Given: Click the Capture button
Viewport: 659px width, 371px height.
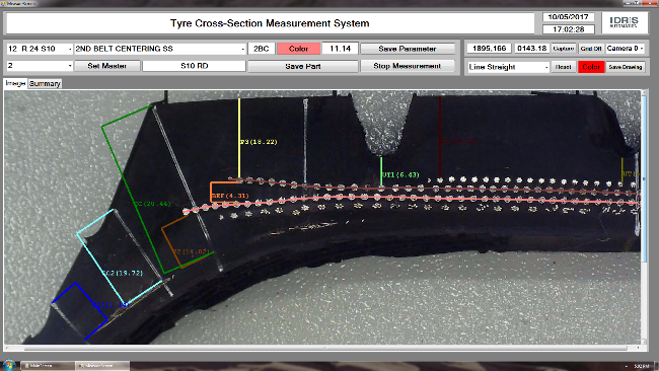Looking at the screenshot, I should tap(564, 48).
